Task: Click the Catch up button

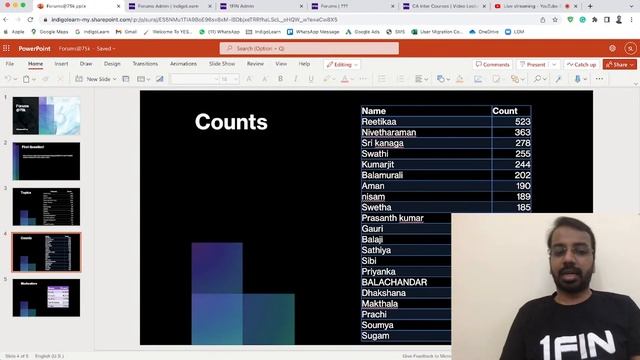Action: point(581,64)
